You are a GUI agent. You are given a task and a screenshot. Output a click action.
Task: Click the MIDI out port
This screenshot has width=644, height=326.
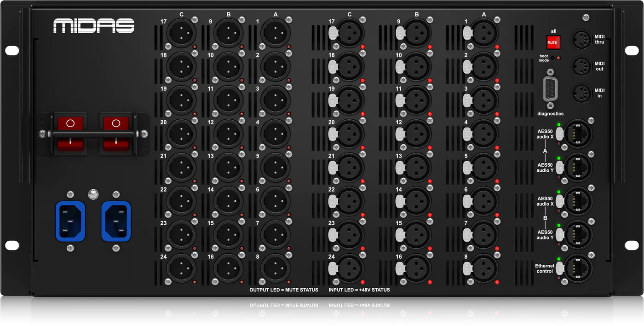[x=581, y=66]
